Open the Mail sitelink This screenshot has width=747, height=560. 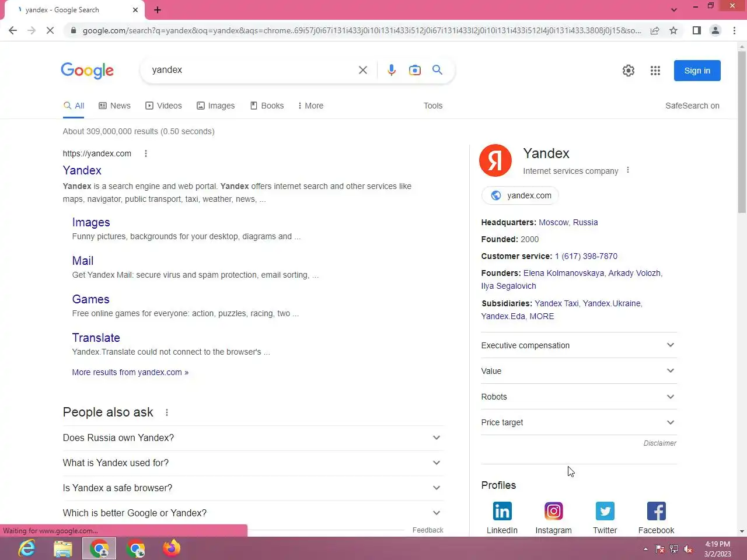pos(83,261)
